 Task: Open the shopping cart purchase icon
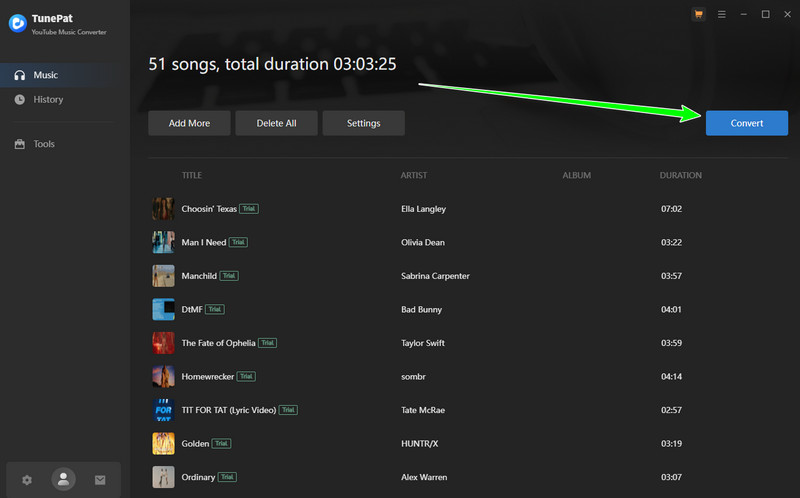coord(698,14)
